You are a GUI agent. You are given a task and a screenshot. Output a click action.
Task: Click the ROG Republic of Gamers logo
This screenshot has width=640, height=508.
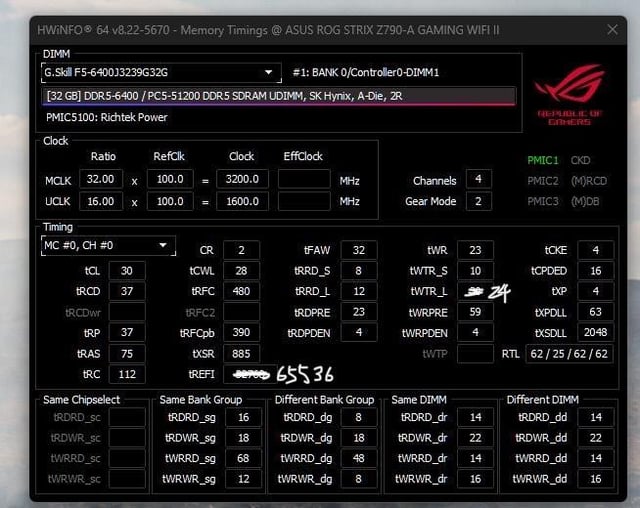(x=570, y=94)
